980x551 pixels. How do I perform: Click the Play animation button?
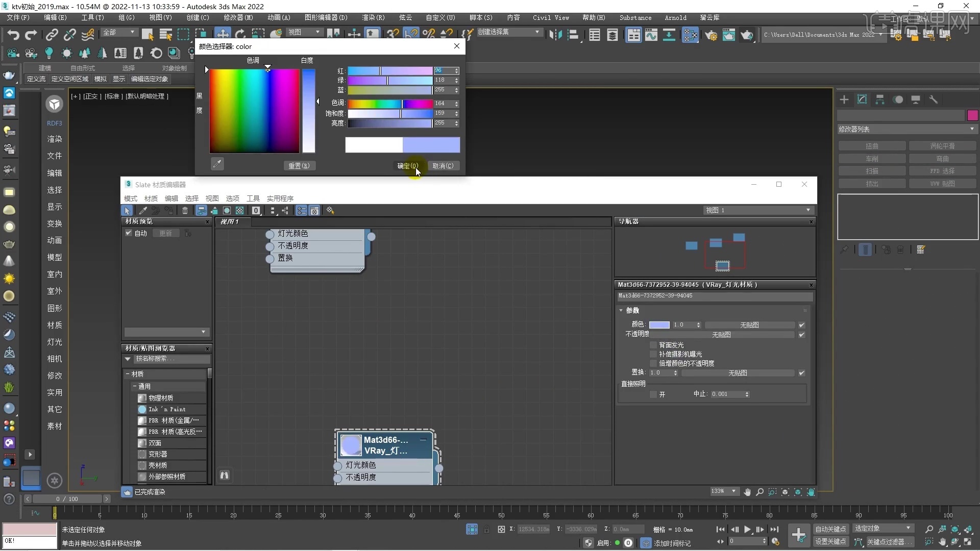tap(747, 529)
